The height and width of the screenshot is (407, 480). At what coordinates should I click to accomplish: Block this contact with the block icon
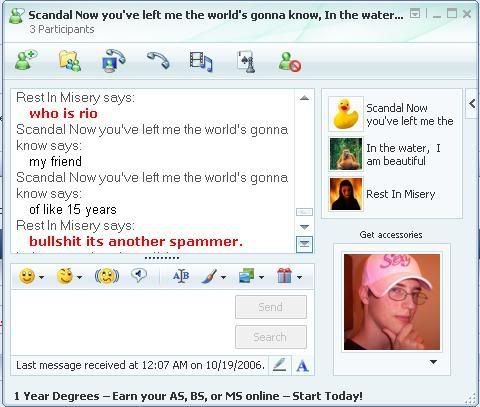tap(290, 61)
